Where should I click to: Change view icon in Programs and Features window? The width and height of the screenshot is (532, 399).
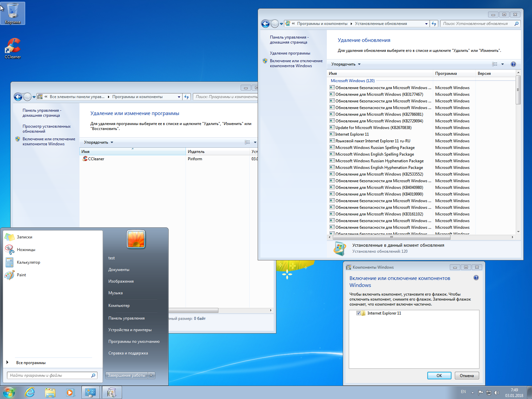[247, 142]
